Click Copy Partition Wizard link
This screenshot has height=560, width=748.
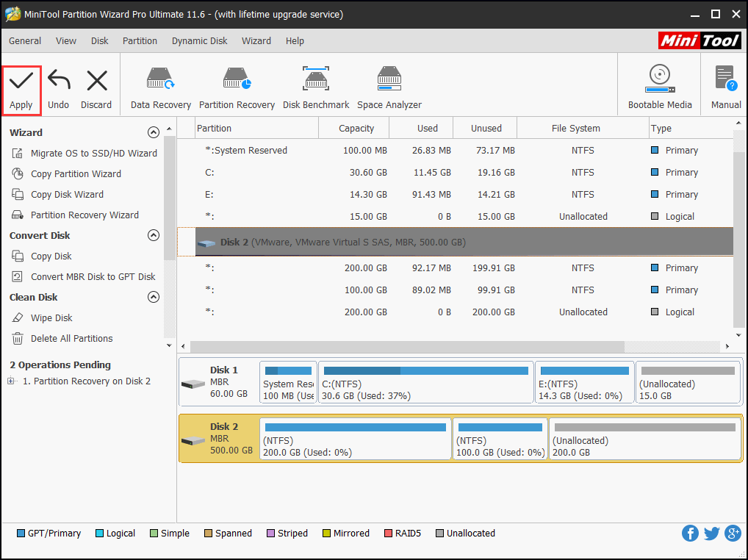(x=76, y=173)
